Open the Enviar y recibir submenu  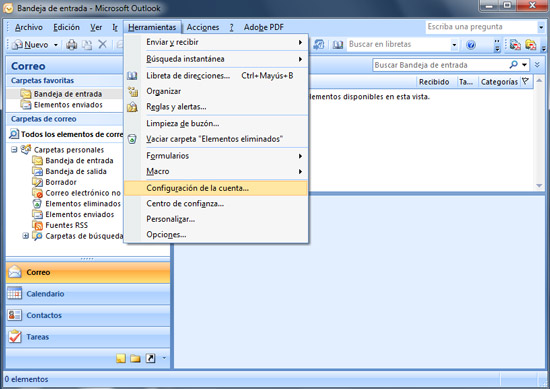pos(216,42)
